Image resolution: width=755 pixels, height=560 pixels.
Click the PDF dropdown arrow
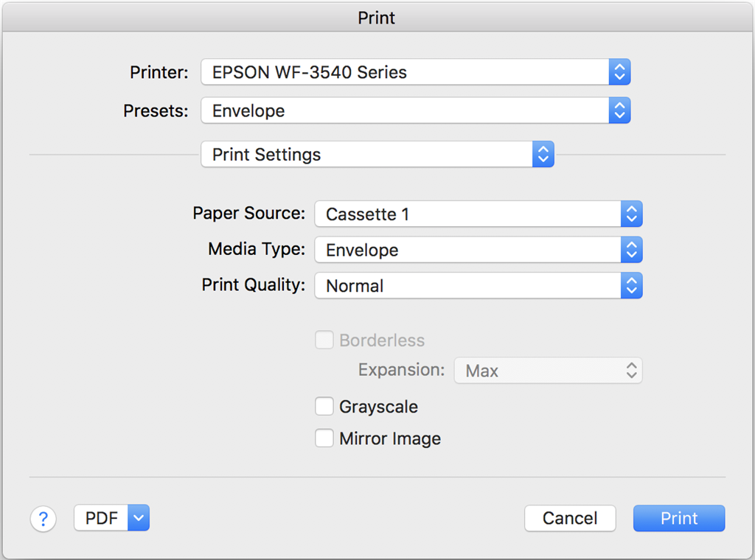(x=139, y=518)
